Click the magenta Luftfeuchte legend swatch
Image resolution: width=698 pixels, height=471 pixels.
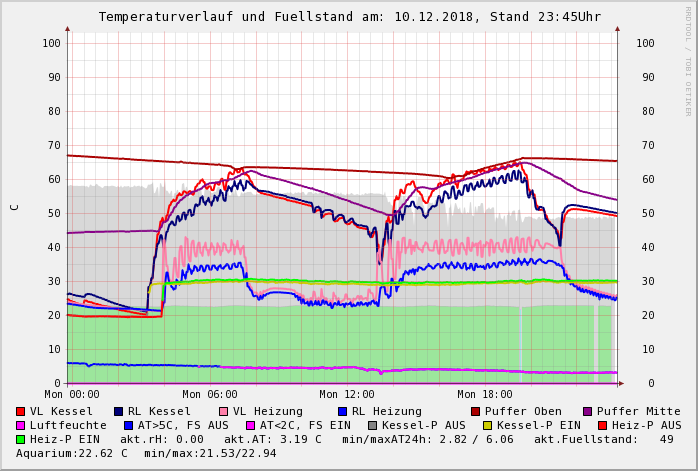pos(21,425)
